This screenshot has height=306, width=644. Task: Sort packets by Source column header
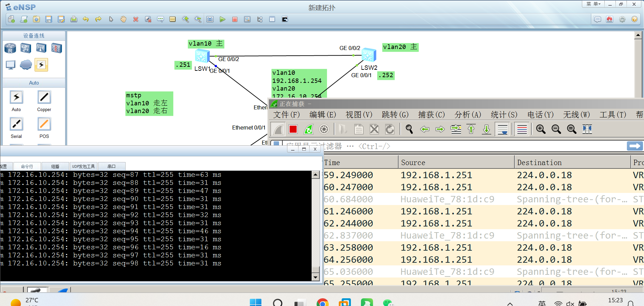456,162
